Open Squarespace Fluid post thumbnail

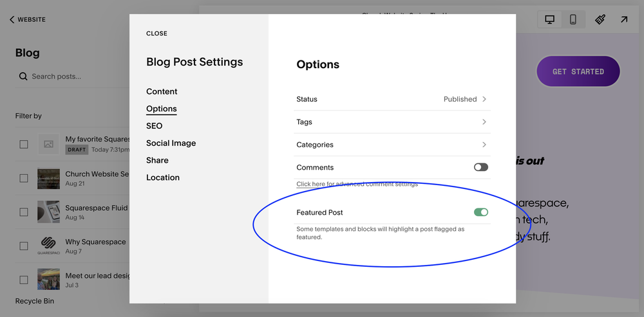[48, 212]
